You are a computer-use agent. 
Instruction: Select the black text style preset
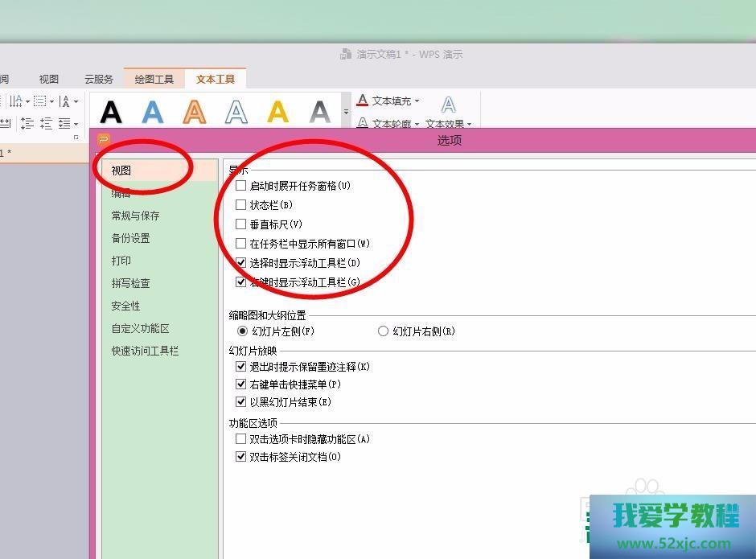pyautogui.click(x=111, y=111)
